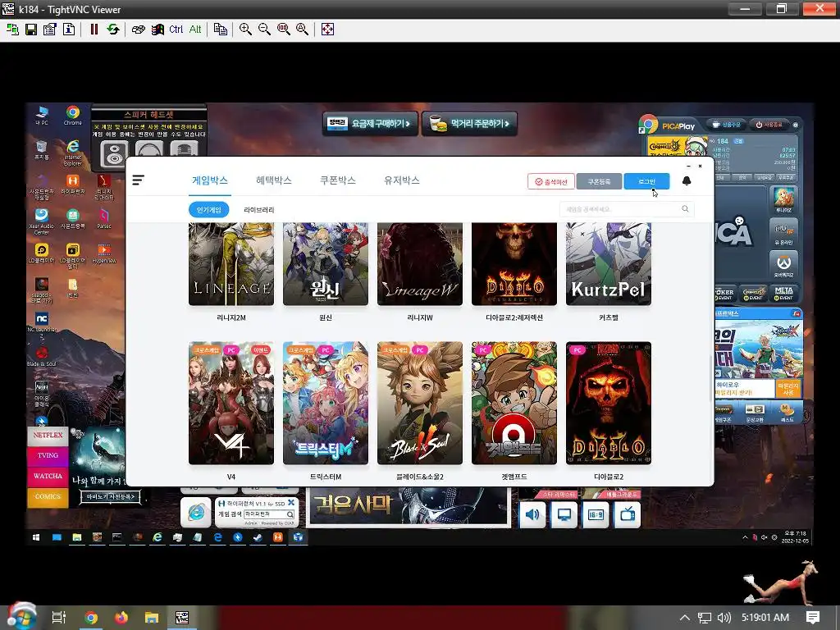Click the monitor display tile icon

click(564, 515)
